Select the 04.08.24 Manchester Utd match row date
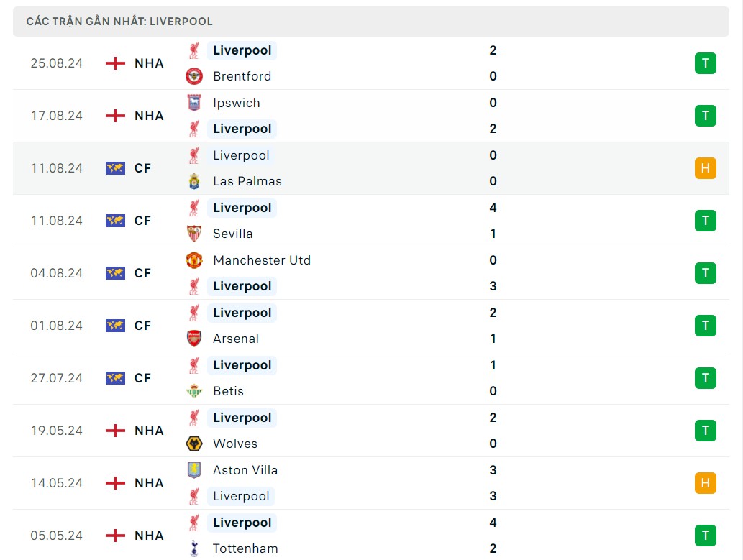The height and width of the screenshot is (560, 743). (57, 273)
